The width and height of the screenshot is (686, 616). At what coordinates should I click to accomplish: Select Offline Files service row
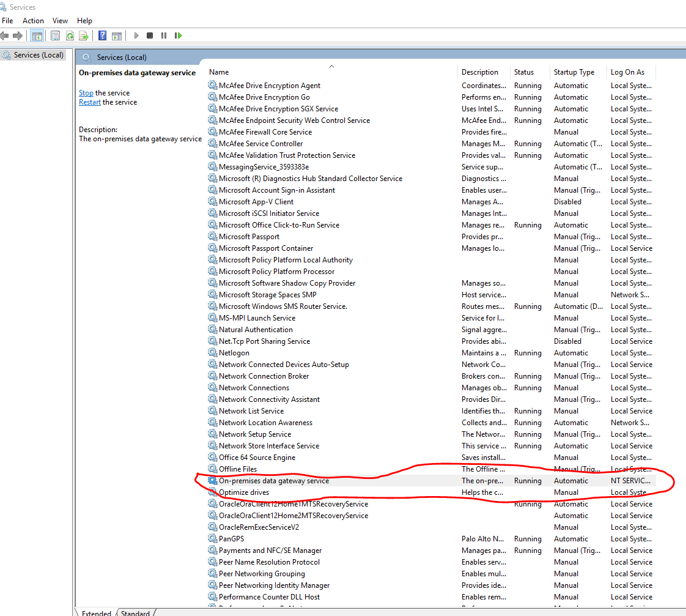432,469
